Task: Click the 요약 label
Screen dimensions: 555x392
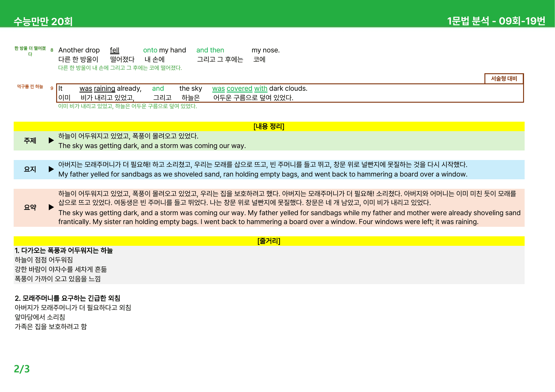Action: [30, 207]
